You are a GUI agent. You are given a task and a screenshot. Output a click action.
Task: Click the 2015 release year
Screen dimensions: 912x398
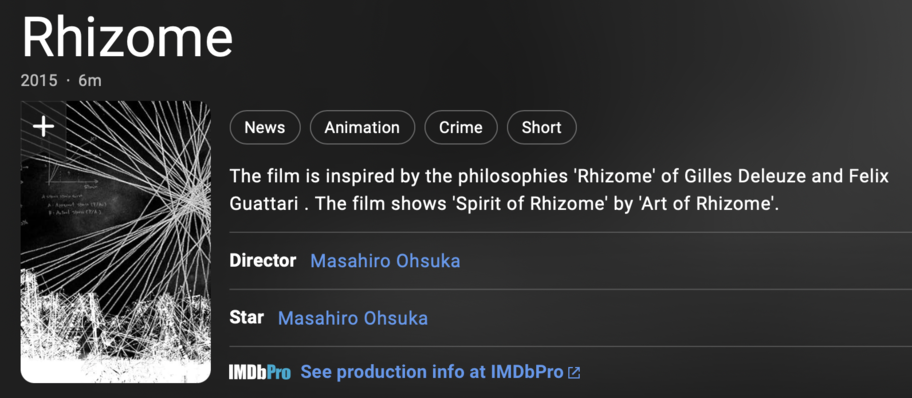click(39, 80)
